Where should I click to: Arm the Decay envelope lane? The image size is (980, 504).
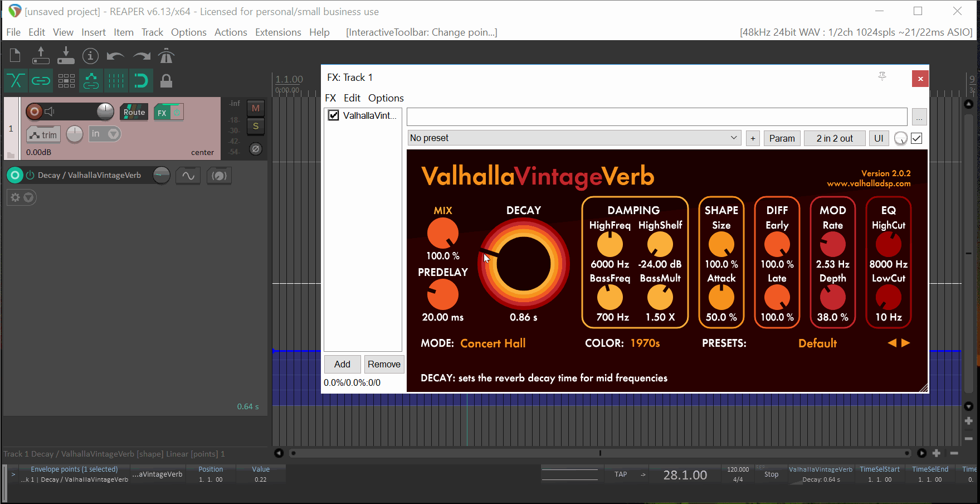click(15, 175)
